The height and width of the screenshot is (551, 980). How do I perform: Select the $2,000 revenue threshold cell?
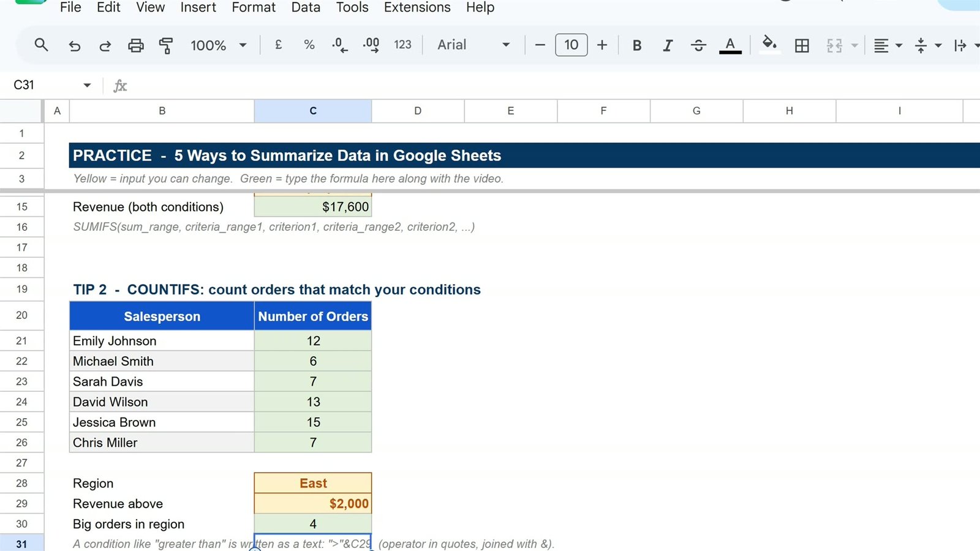click(313, 503)
